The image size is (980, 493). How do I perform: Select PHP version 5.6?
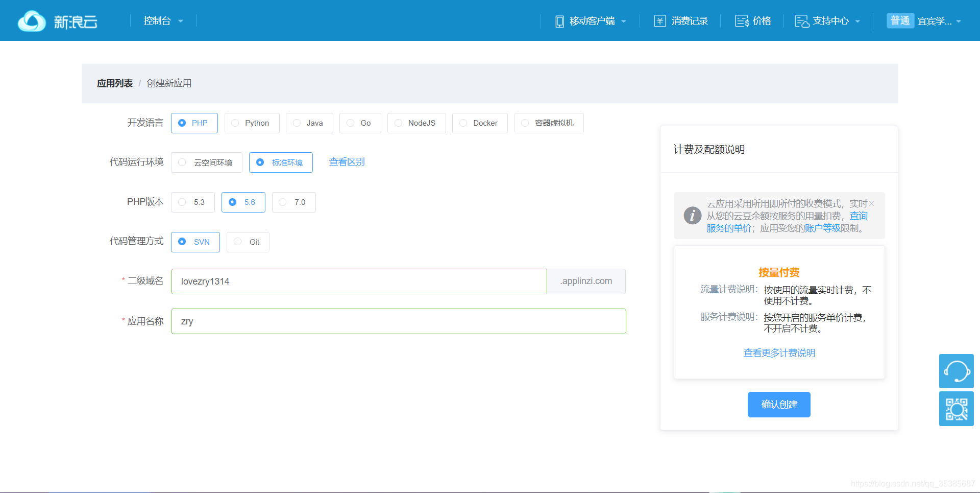coord(243,202)
